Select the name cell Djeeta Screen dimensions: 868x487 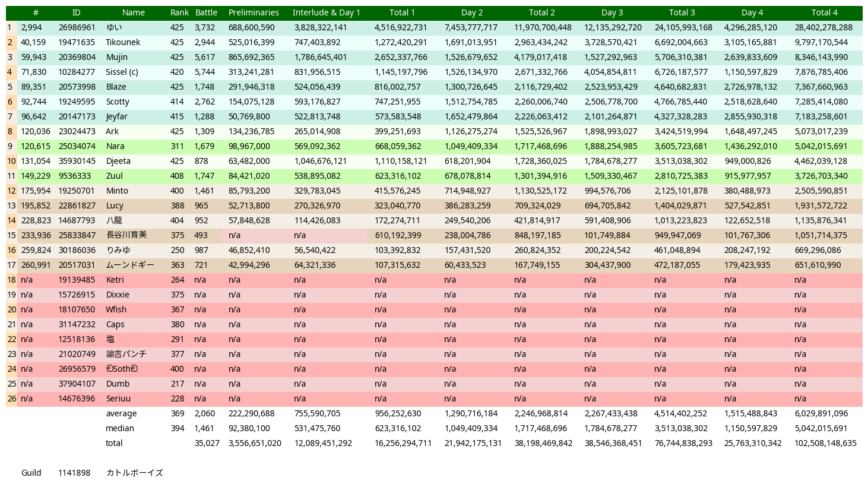click(x=118, y=161)
